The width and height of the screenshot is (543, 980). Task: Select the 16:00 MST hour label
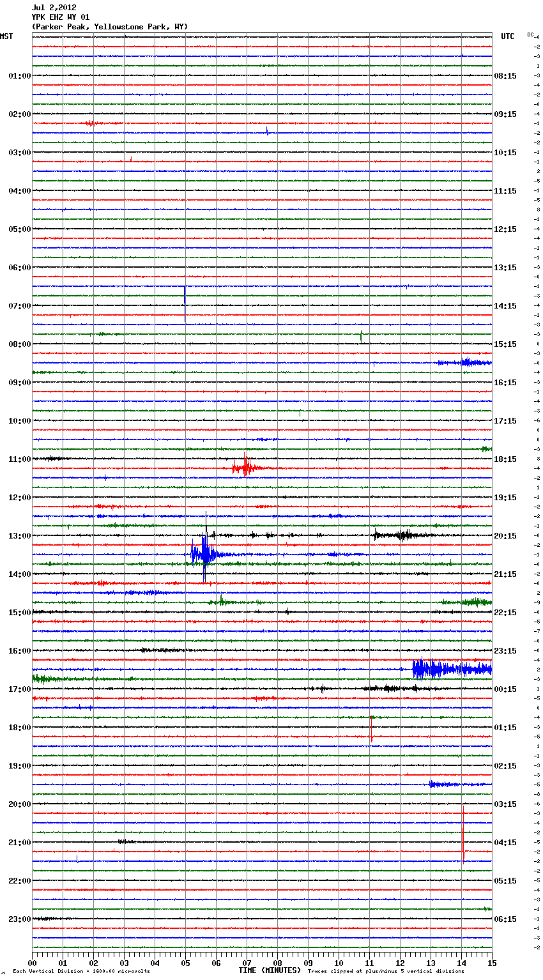20,651
